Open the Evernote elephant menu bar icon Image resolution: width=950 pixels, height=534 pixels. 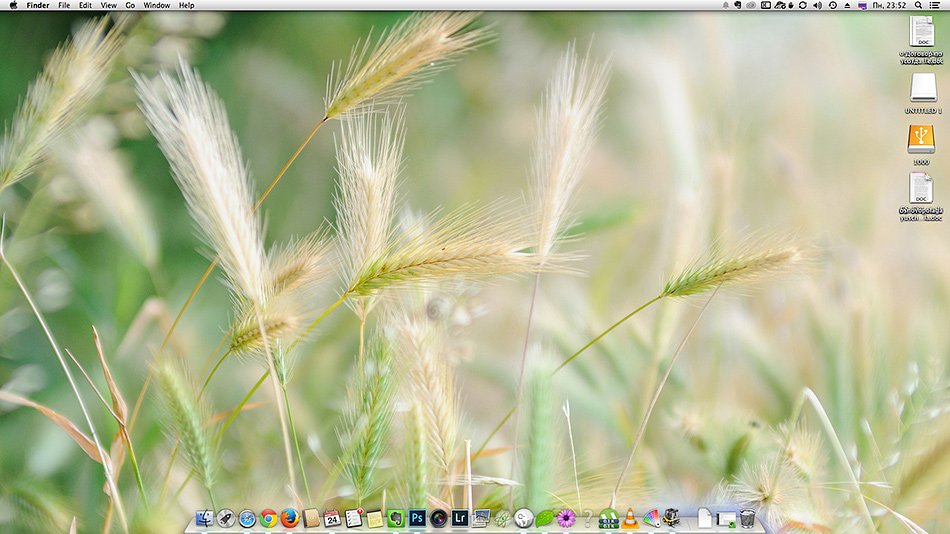click(x=737, y=5)
